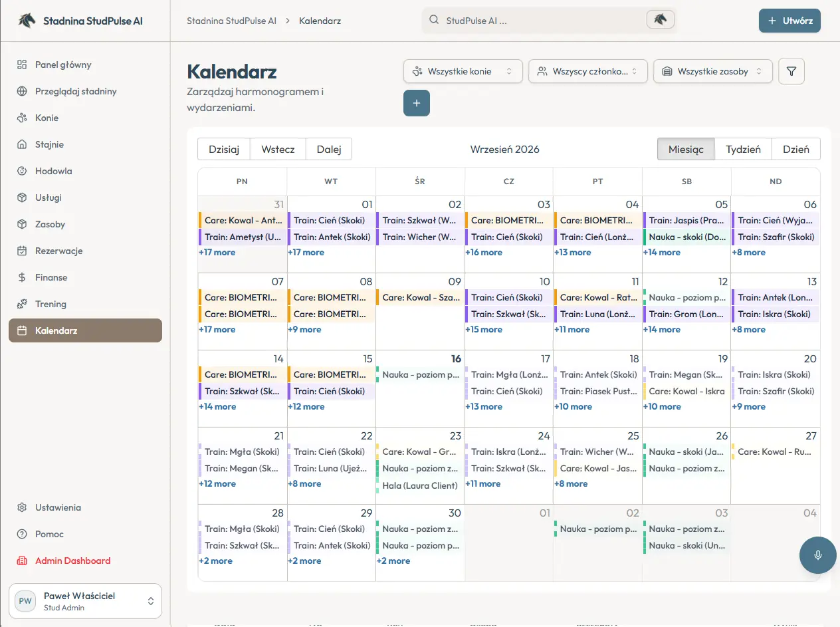Image resolution: width=840 pixels, height=627 pixels.
Task: Open Panel główny dashboard icon
Action: pyautogui.click(x=22, y=64)
